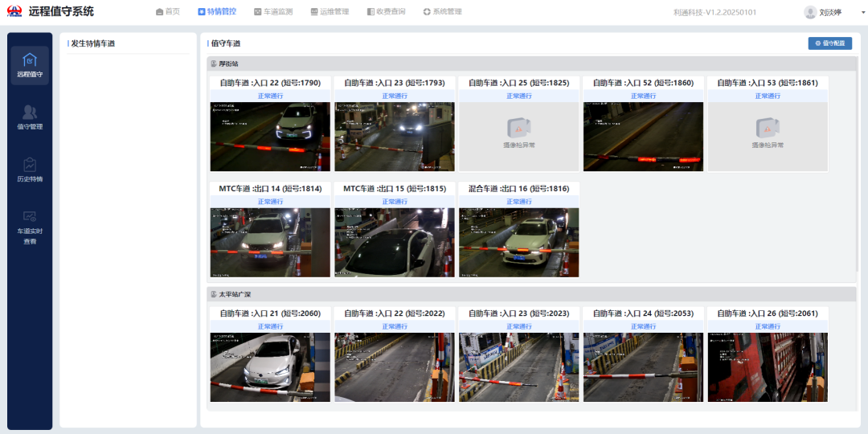Click camera error icon for 入口 25 (短号:1825)

coord(518,128)
